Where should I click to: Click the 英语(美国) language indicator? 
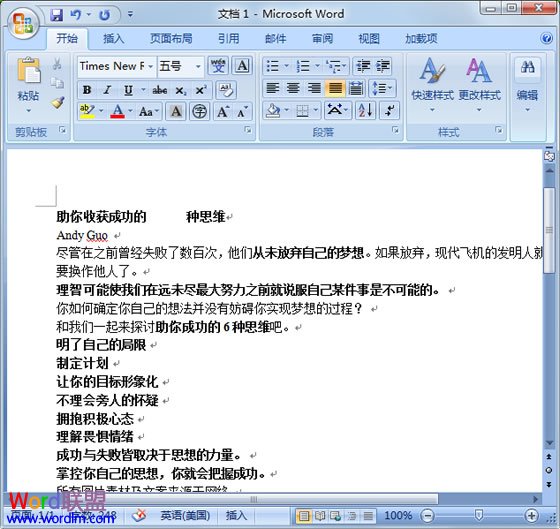point(185,515)
